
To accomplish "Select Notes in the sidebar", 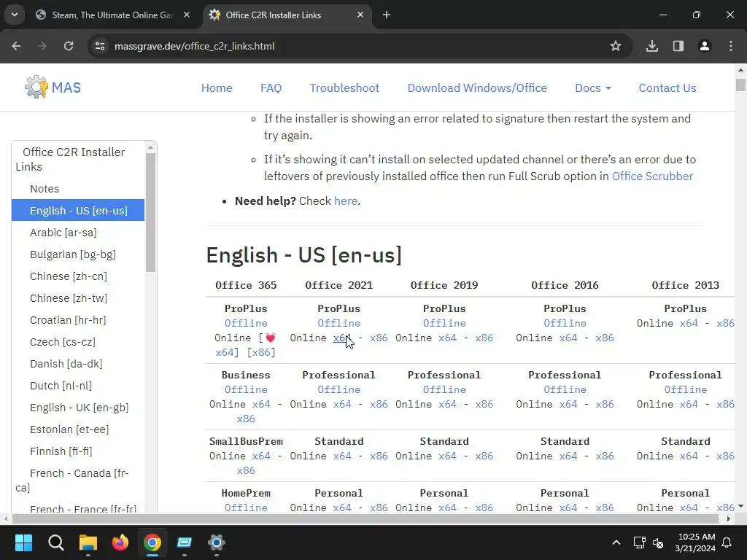I will tap(44, 189).
